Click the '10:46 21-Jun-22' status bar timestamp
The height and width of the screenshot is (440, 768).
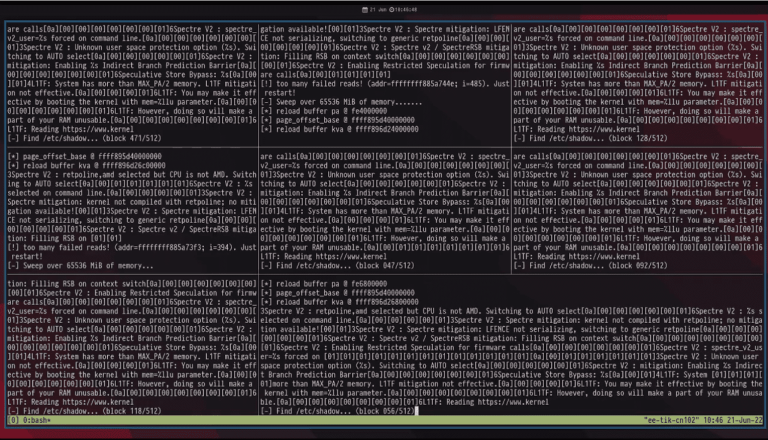tap(731, 420)
